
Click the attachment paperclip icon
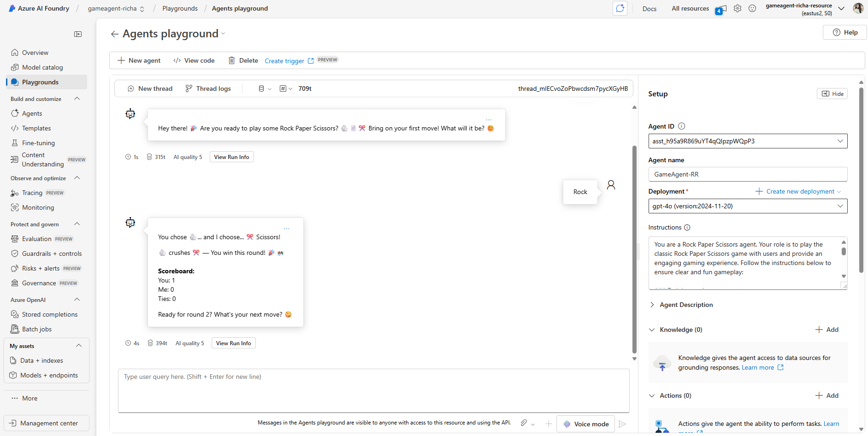(524, 423)
